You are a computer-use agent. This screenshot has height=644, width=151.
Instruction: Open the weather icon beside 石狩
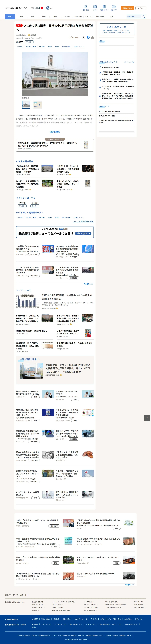tap(39, 8)
